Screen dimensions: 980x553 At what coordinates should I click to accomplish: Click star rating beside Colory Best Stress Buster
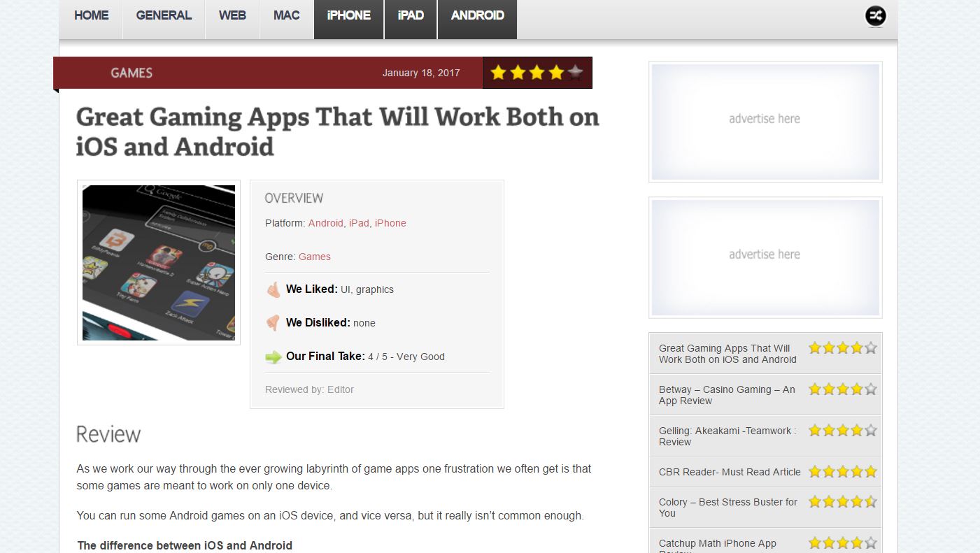843,501
